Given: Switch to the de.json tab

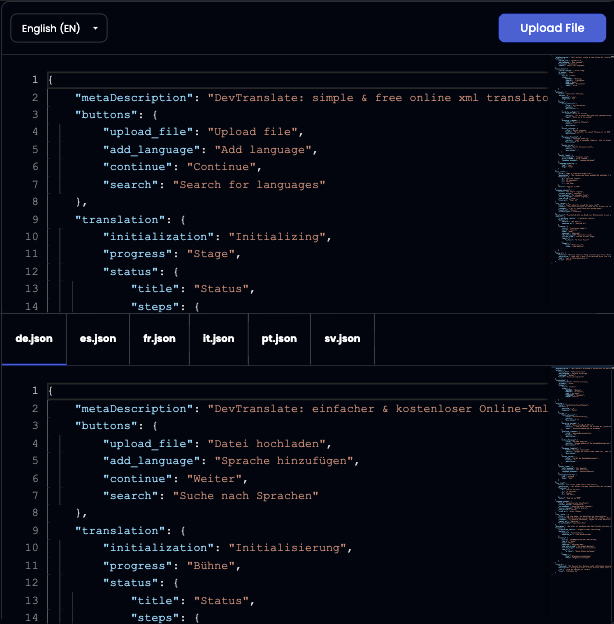Looking at the screenshot, I should (34, 339).
